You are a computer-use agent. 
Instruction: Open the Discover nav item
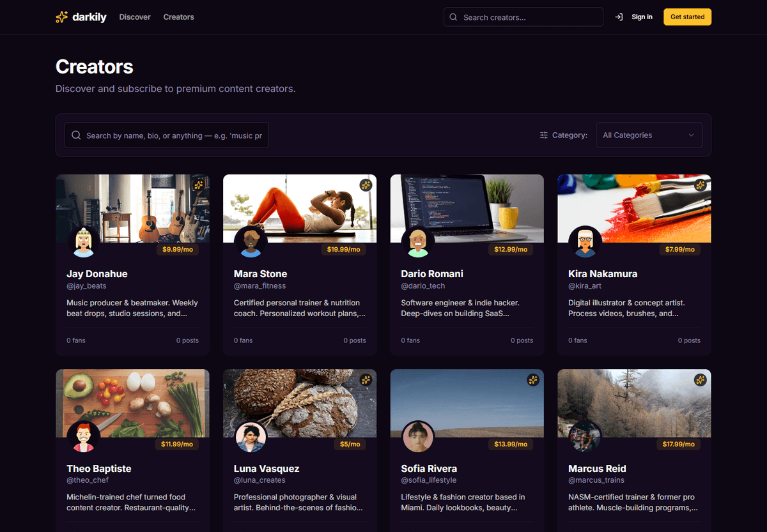coord(135,17)
